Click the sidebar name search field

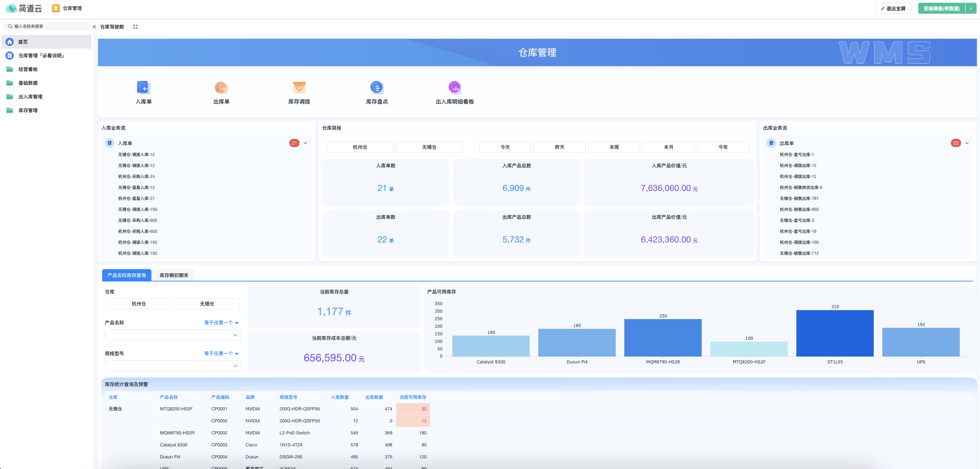point(48,26)
